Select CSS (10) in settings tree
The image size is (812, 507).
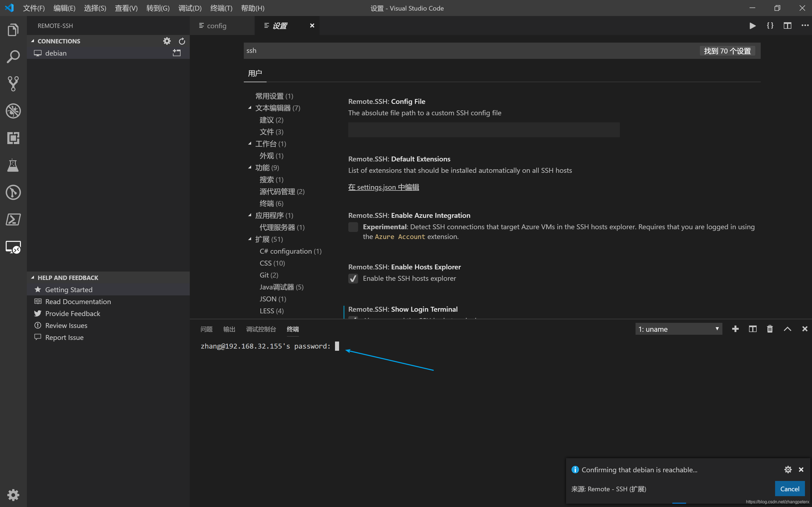272,263
